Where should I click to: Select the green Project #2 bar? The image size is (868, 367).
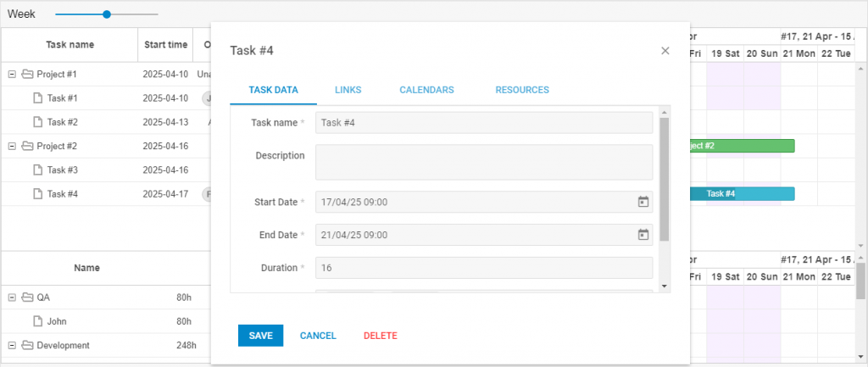click(x=742, y=146)
